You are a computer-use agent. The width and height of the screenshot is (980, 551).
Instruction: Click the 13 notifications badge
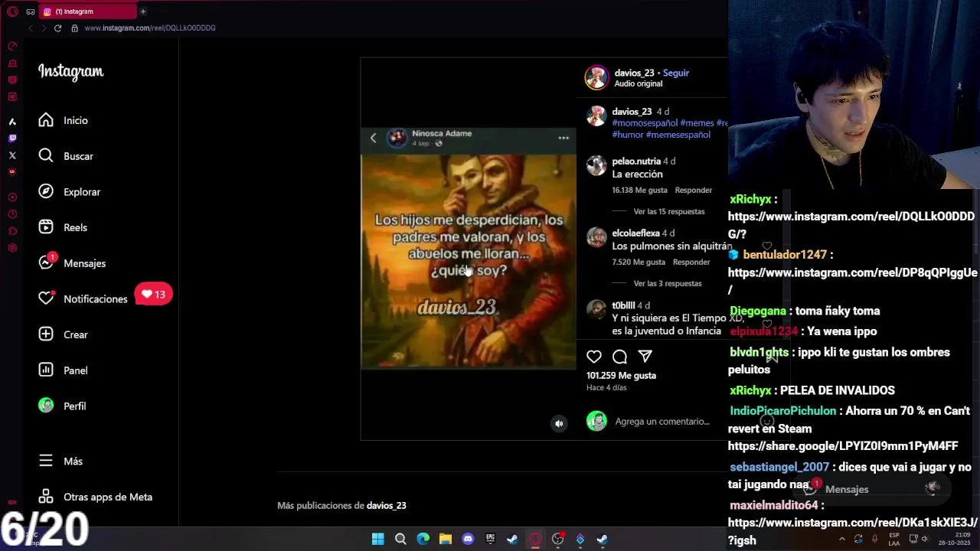(154, 294)
